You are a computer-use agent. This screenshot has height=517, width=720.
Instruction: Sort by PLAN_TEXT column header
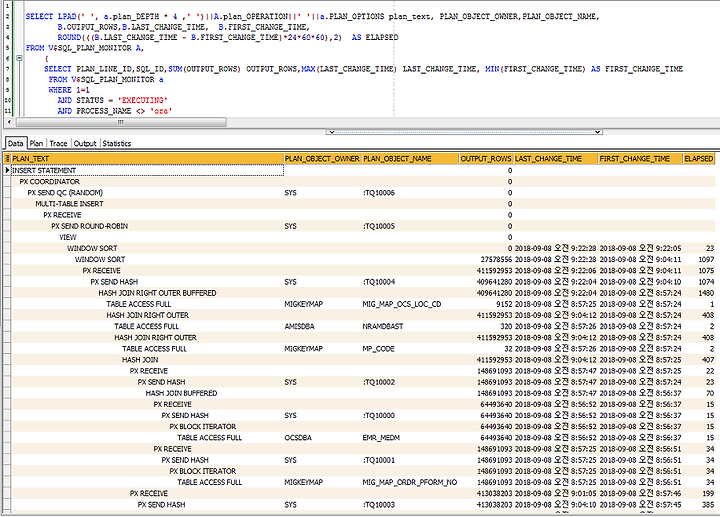147,158
